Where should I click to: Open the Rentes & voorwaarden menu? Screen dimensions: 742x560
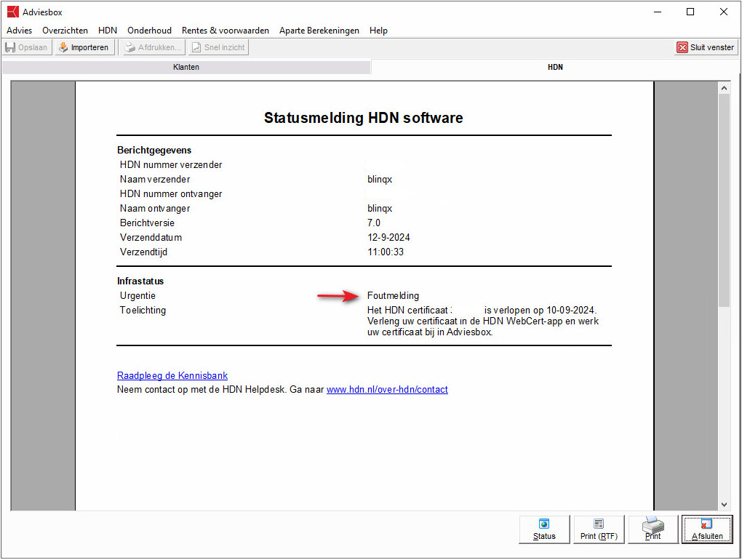[226, 31]
